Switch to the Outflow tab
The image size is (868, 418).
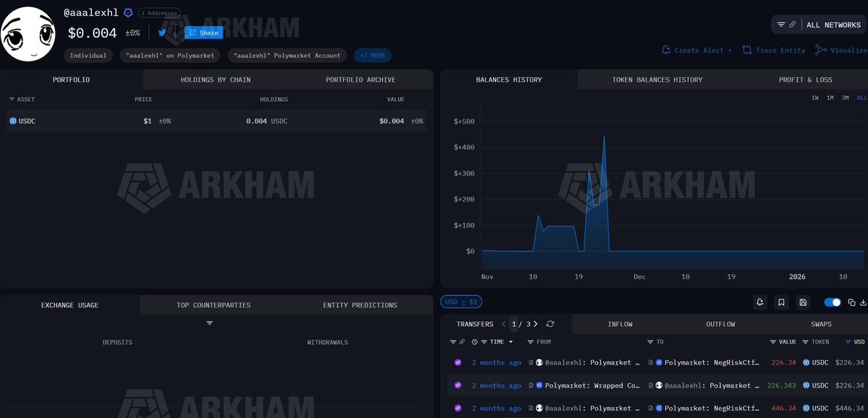pyautogui.click(x=720, y=324)
